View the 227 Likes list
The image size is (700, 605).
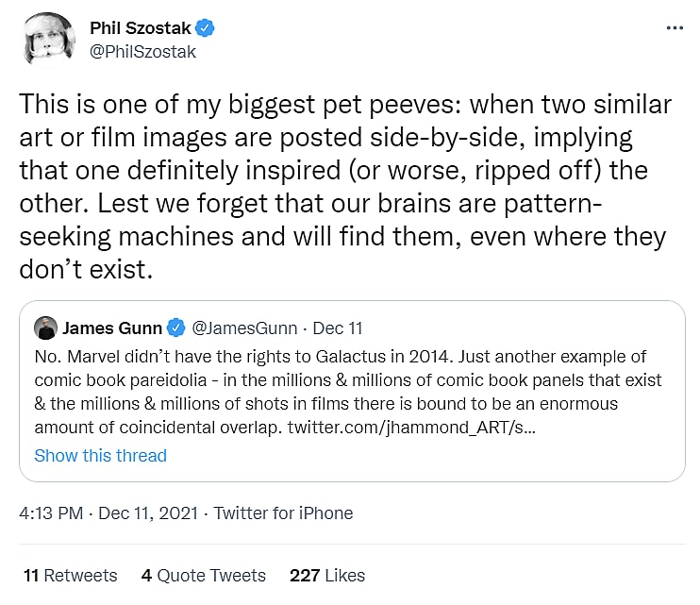click(327, 575)
